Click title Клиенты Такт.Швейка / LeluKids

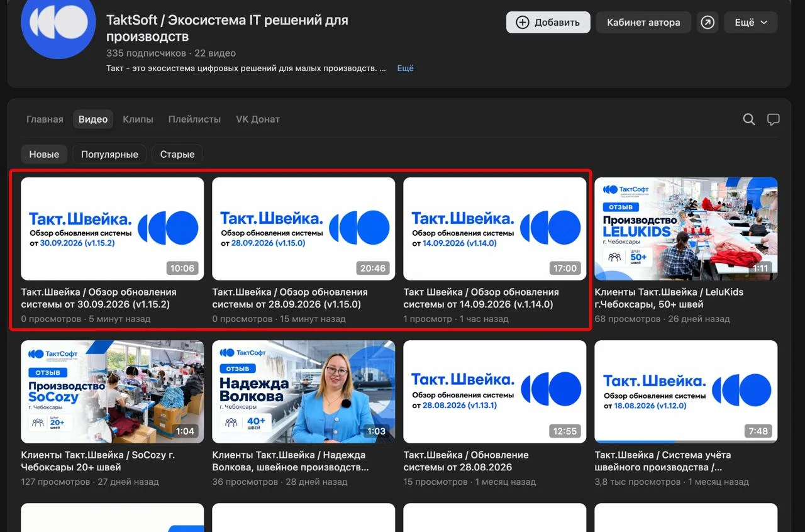pyautogui.click(x=669, y=298)
